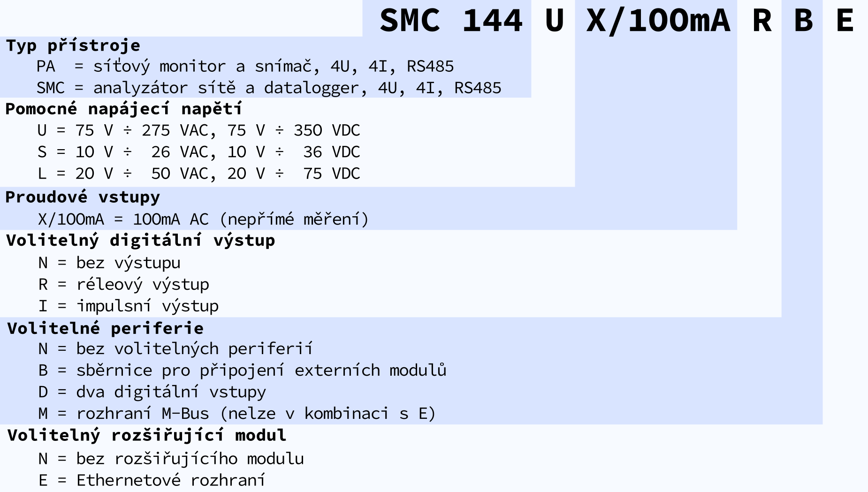This screenshot has width=868, height=492.
Task: Click the "X/100mA" segment in the header code
Action: pyautogui.click(x=658, y=21)
